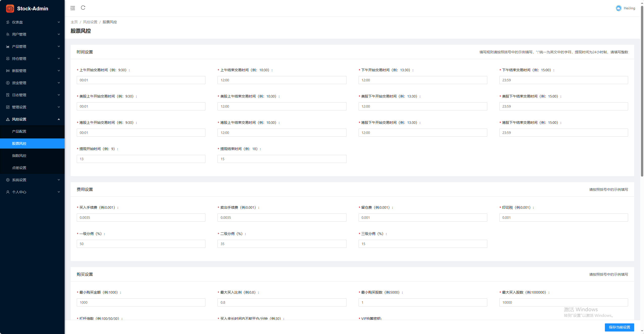Viewport: 644px width, 334px height.
Task: Click the 仪表盘 dashboard icon
Action: tap(8, 22)
